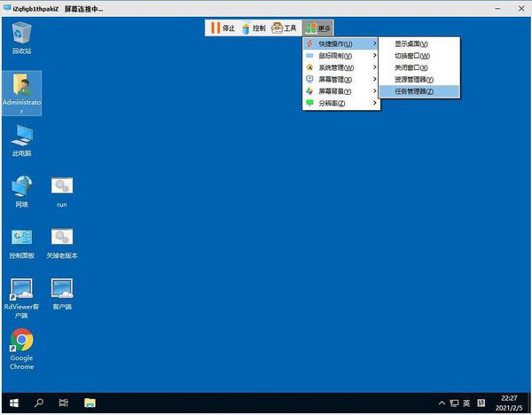Screen dimensions: 532x415
Task: Open the Windows Start button
Action: pyautogui.click(x=13, y=403)
